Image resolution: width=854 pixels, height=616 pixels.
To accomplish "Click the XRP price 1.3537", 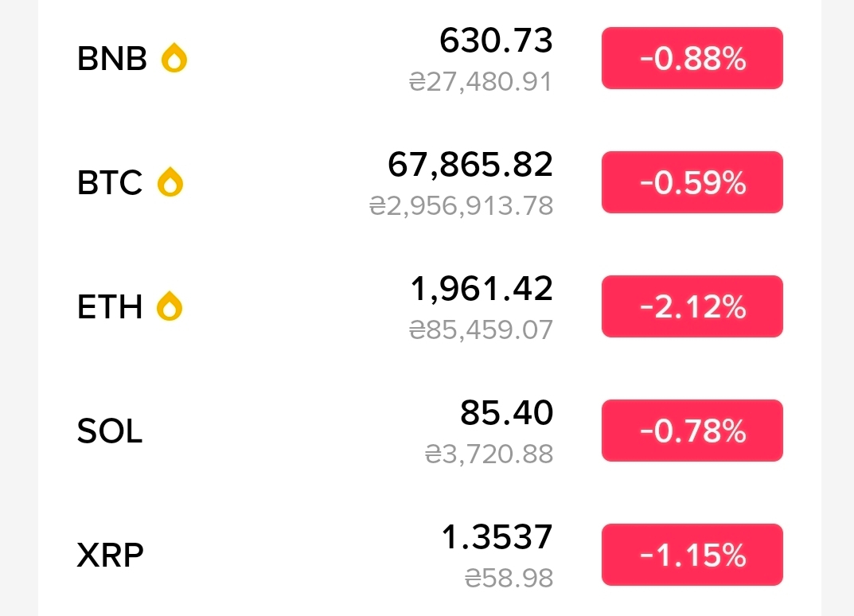I will pyautogui.click(x=497, y=537).
